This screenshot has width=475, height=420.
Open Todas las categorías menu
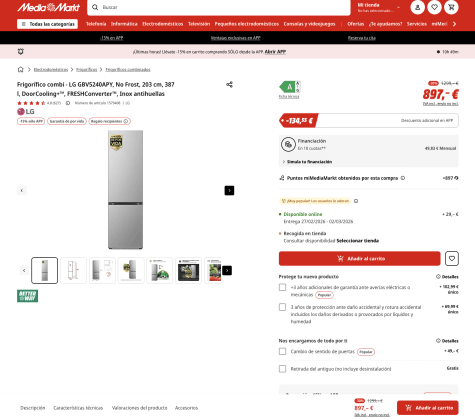(47, 24)
